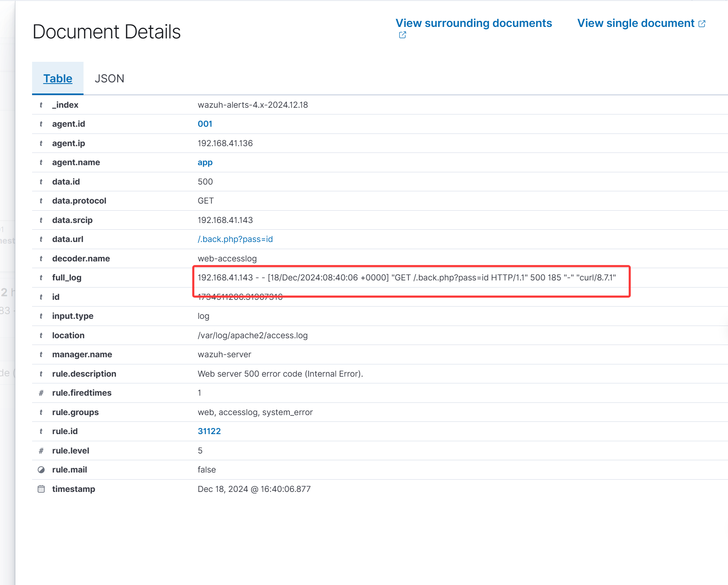The height and width of the screenshot is (585, 728).
Task: Click the 'manager.name' field name
Action: pos(82,354)
